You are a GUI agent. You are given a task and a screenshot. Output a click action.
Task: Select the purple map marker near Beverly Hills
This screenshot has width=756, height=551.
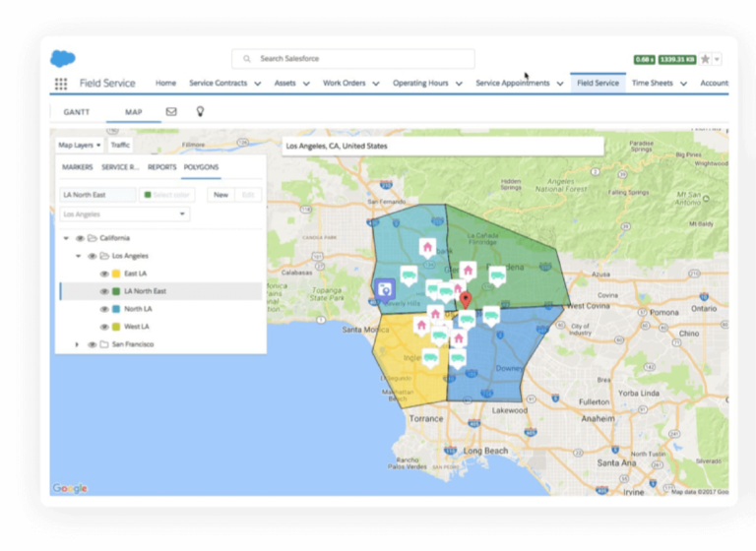[x=385, y=290]
